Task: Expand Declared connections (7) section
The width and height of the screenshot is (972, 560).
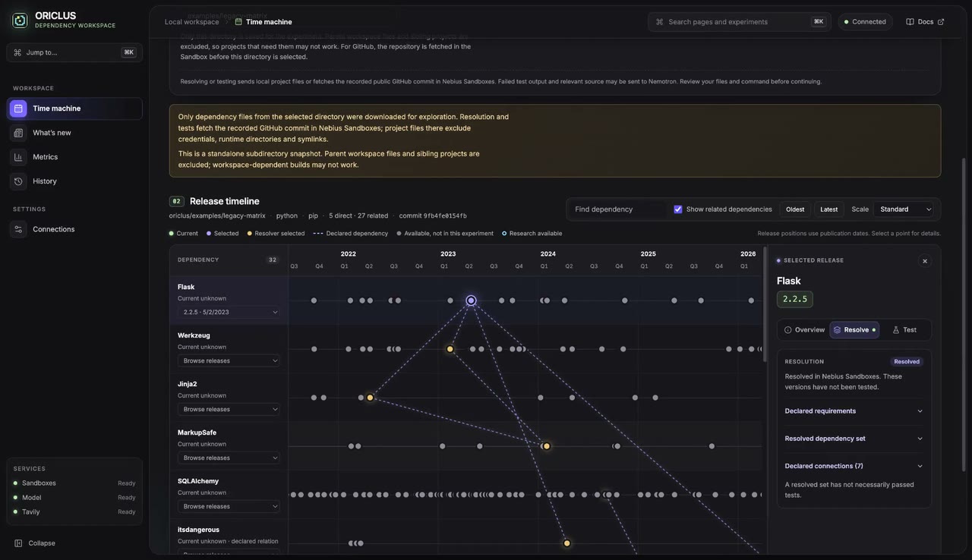Action: click(854, 466)
